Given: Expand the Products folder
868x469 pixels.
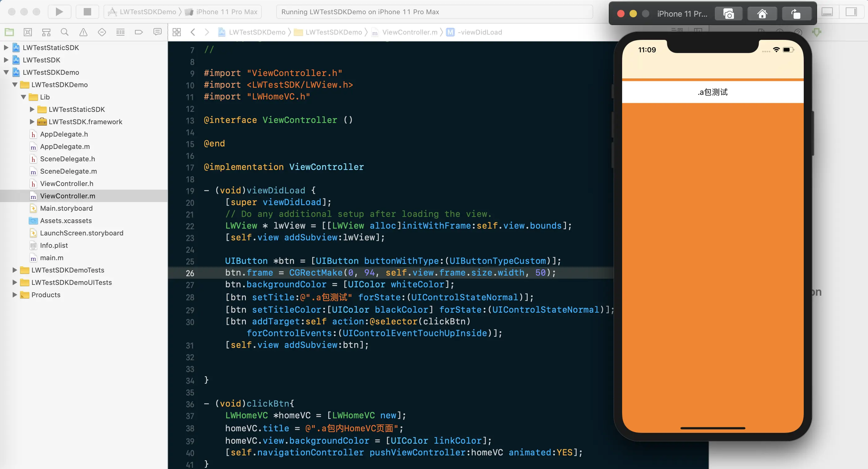Looking at the screenshot, I should (15, 295).
